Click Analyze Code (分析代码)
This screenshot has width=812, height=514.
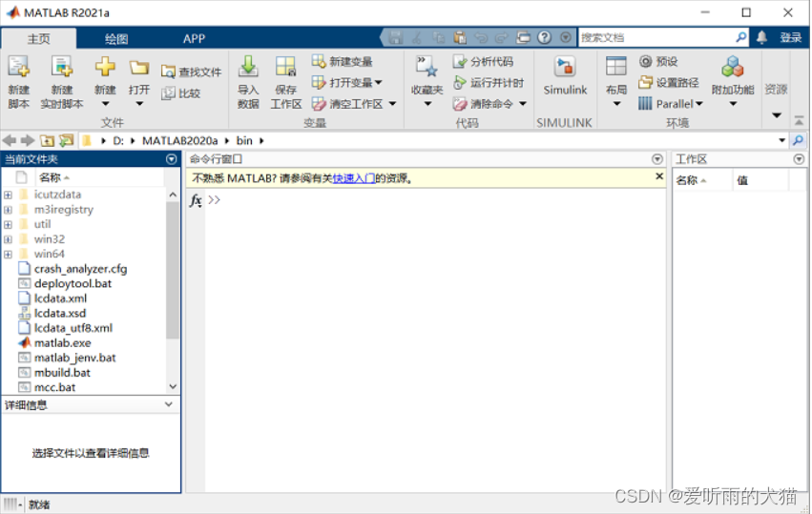(x=483, y=62)
